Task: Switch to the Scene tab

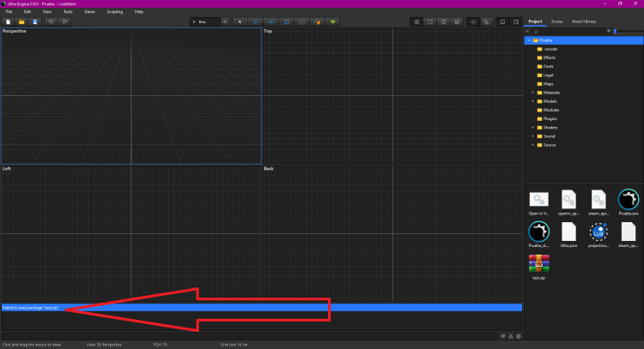Action: click(x=556, y=21)
